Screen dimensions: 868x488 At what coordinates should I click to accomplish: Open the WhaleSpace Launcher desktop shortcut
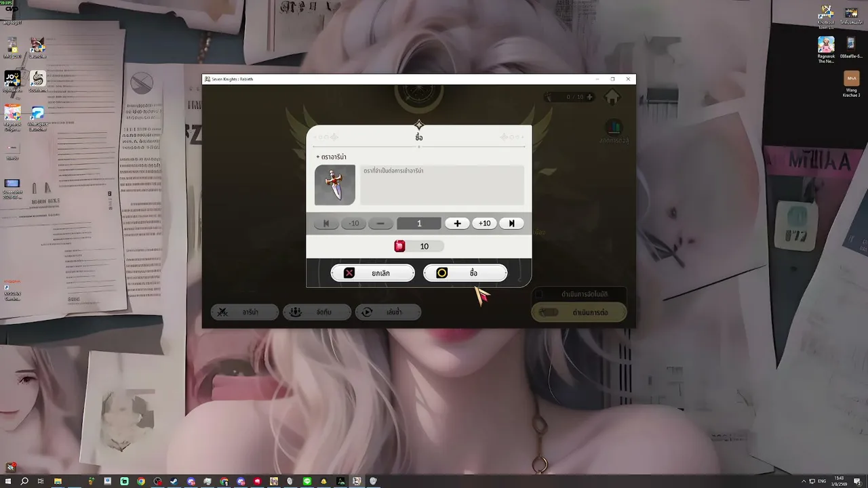pyautogui.click(x=37, y=118)
